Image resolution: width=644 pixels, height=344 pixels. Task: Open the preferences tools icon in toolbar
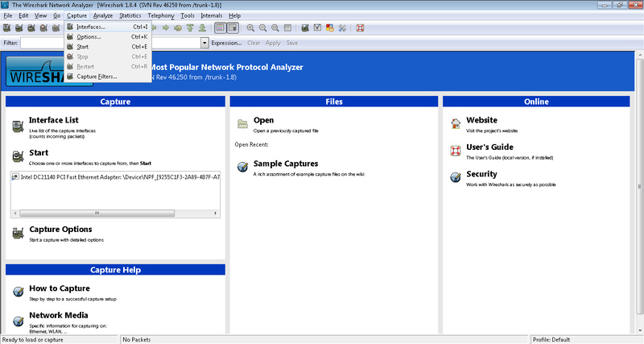click(342, 28)
